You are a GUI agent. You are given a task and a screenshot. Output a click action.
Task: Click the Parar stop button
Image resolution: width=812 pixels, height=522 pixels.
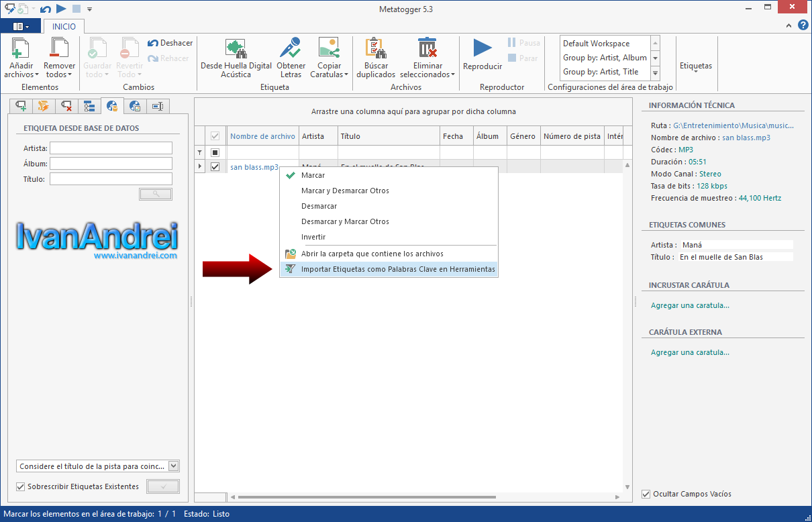tap(523, 58)
